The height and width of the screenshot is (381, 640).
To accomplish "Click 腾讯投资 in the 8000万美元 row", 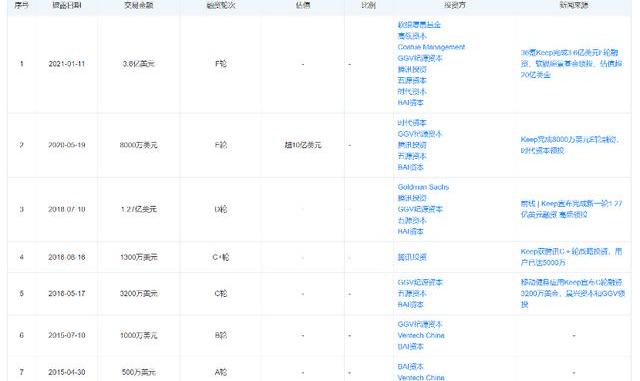I will [x=412, y=145].
